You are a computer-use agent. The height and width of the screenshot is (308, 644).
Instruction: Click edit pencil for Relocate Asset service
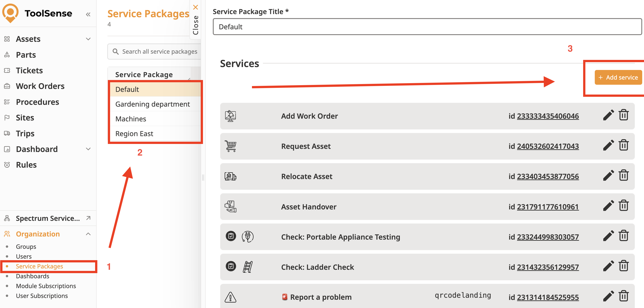(608, 176)
